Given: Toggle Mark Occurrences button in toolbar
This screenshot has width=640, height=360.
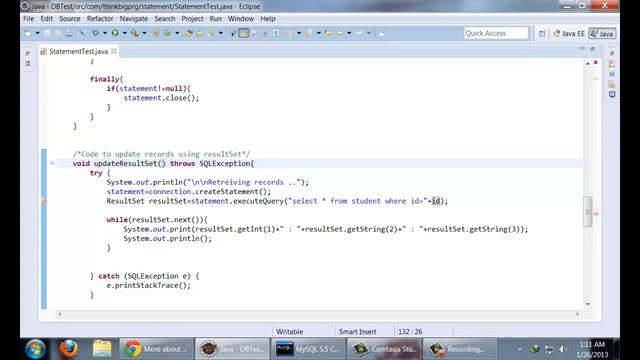Looking at the screenshot, I should coord(244,33).
